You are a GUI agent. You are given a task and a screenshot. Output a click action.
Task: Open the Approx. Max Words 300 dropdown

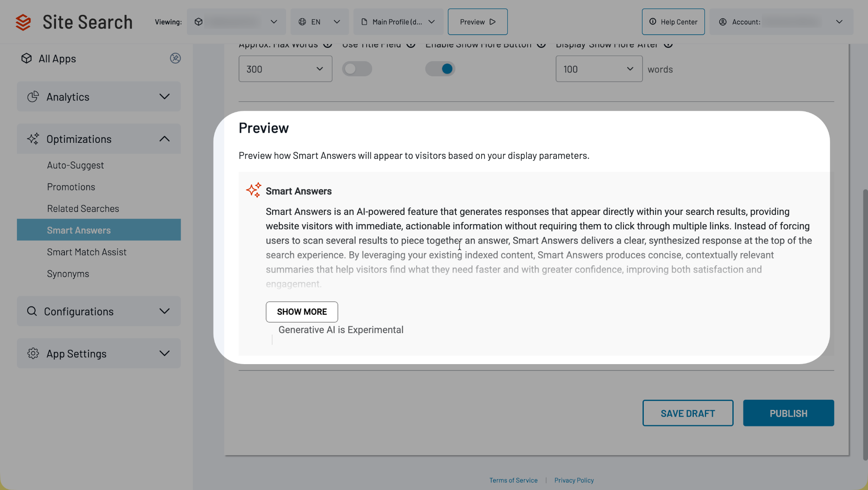(x=285, y=69)
